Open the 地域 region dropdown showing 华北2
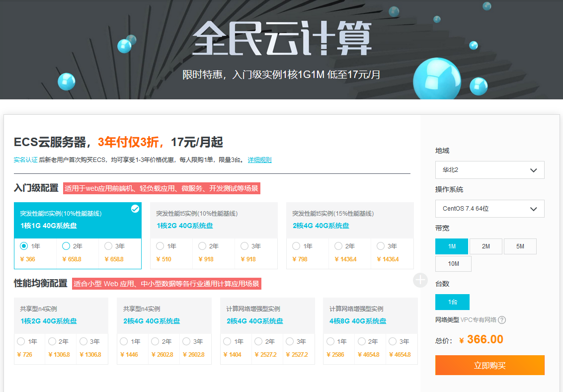The width and height of the screenshot is (563, 392). click(489, 170)
